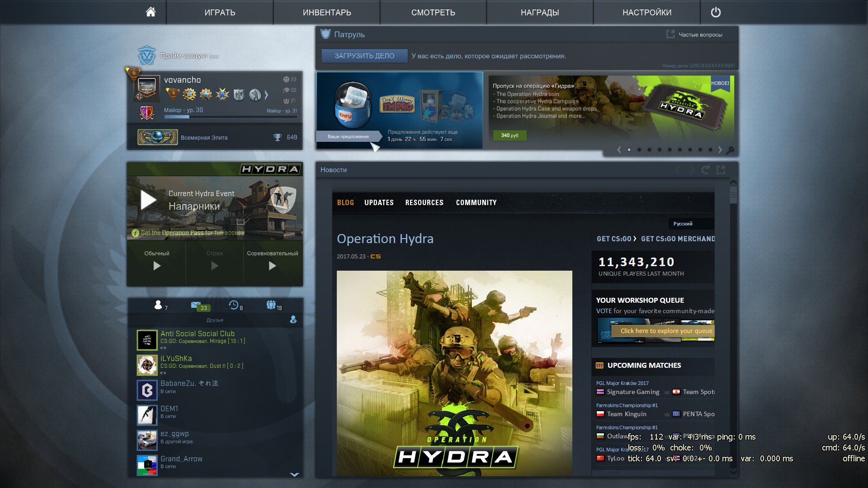
Task: Play the Current Hydra Event Напарники
Action: point(148,200)
